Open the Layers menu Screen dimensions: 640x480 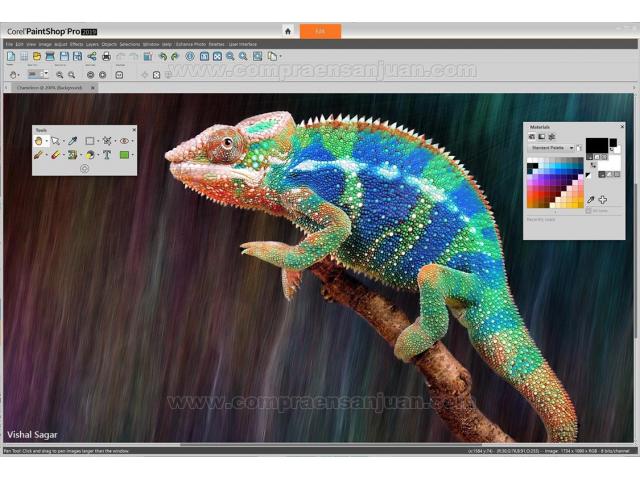tap(92, 44)
